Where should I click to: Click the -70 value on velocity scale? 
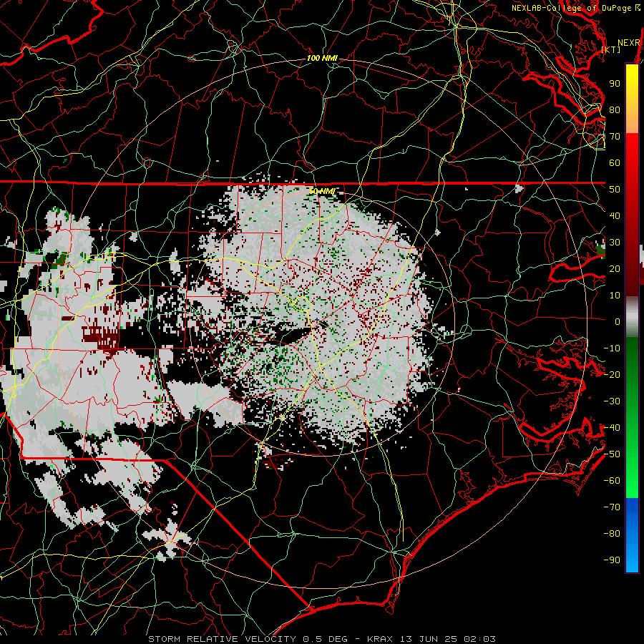coord(612,507)
